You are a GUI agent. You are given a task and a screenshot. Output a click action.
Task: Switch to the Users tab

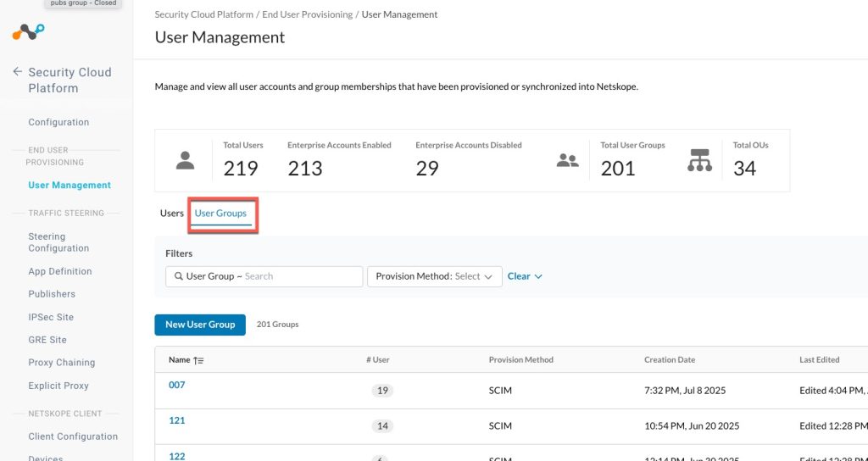point(171,213)
